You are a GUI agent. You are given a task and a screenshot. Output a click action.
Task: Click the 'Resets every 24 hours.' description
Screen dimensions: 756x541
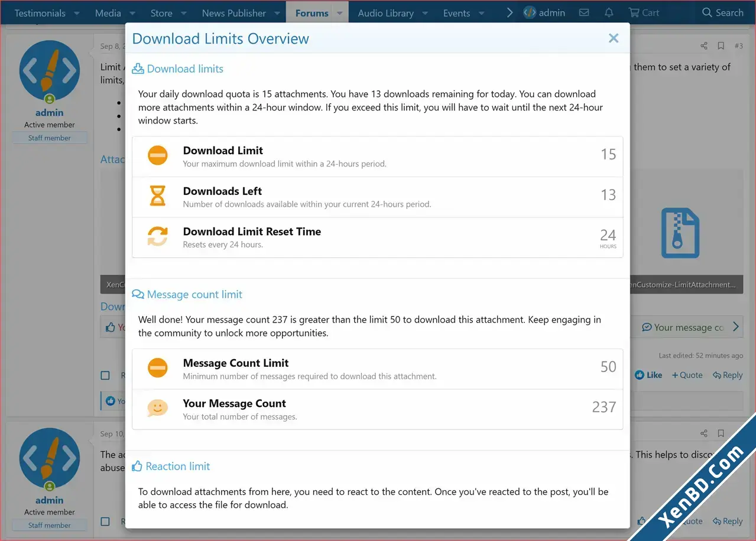(x=223, y=245)
